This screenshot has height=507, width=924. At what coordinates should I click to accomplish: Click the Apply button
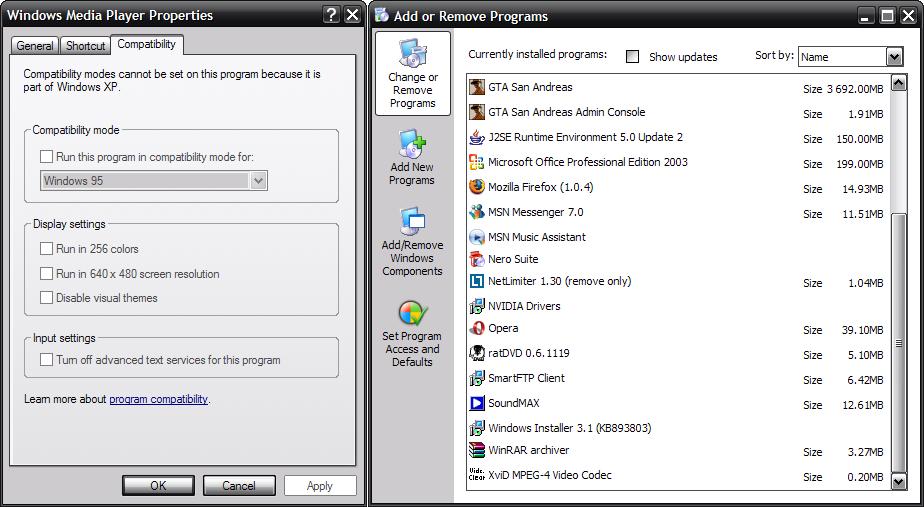pyautogui.click(x=320, y=486)
